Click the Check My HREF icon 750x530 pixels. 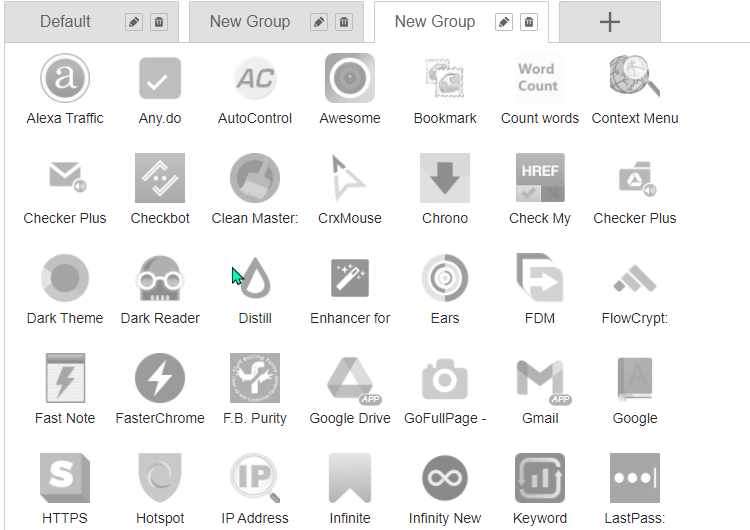tap(540, 178)
